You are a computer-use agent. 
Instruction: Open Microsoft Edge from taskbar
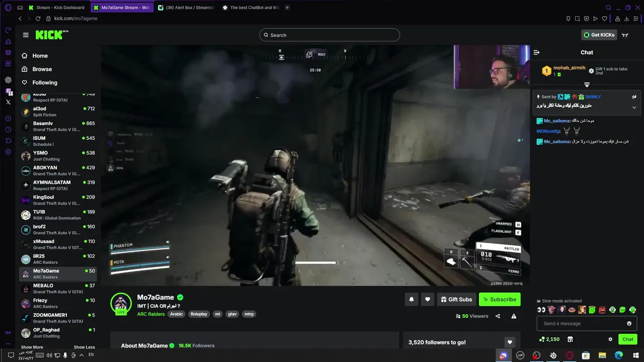point(619,355)
